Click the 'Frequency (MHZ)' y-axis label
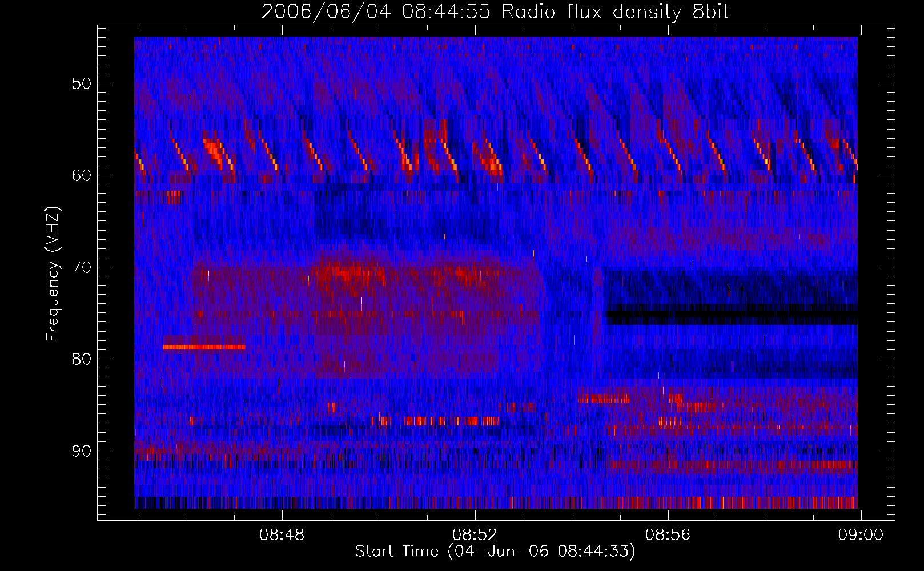The image size is (924, 571). (x=53, y=274)
